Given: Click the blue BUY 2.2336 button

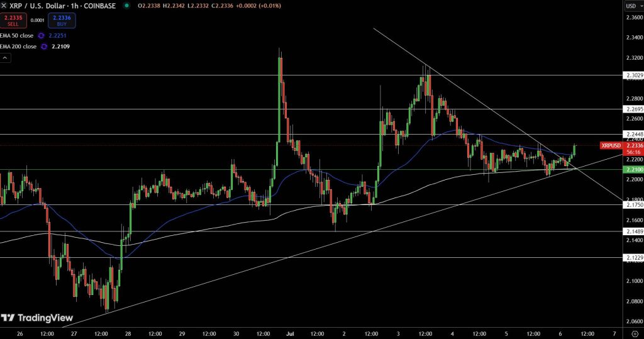Looking at the screenshot, I should [x=62, y=20].
